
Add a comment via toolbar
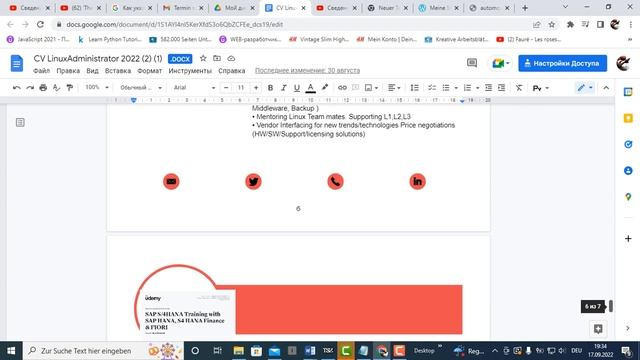point(356,88)
